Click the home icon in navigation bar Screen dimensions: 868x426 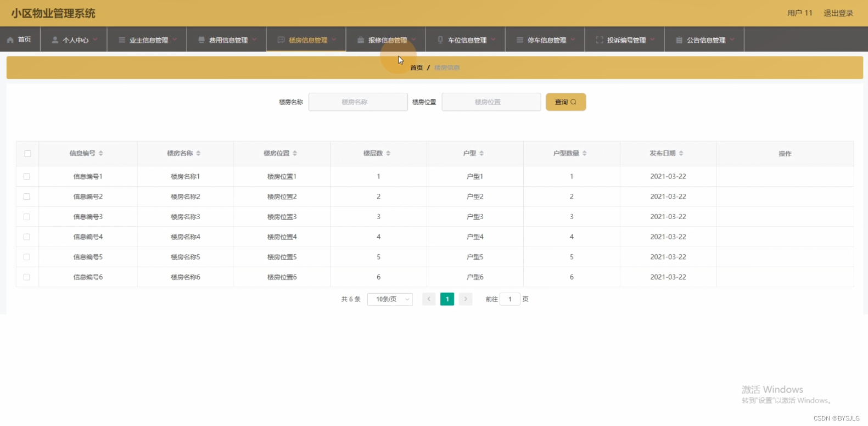[x=10, y=40]
